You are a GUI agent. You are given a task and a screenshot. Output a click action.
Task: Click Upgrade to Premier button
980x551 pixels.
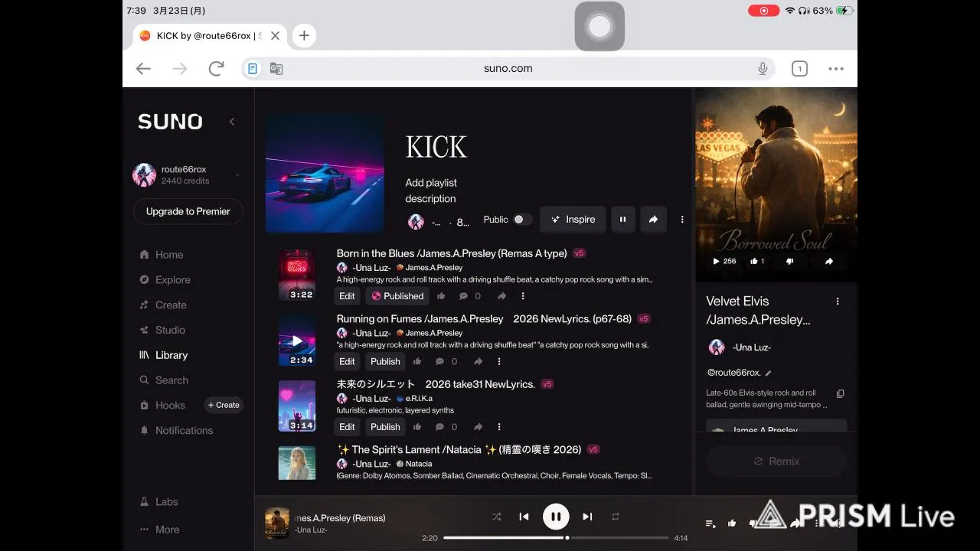188,211
